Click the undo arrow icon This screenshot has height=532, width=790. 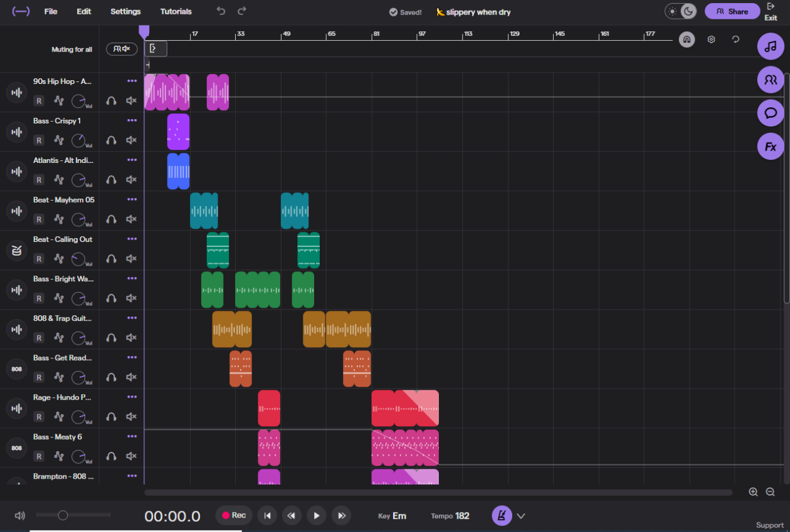[x=220, y=11]
